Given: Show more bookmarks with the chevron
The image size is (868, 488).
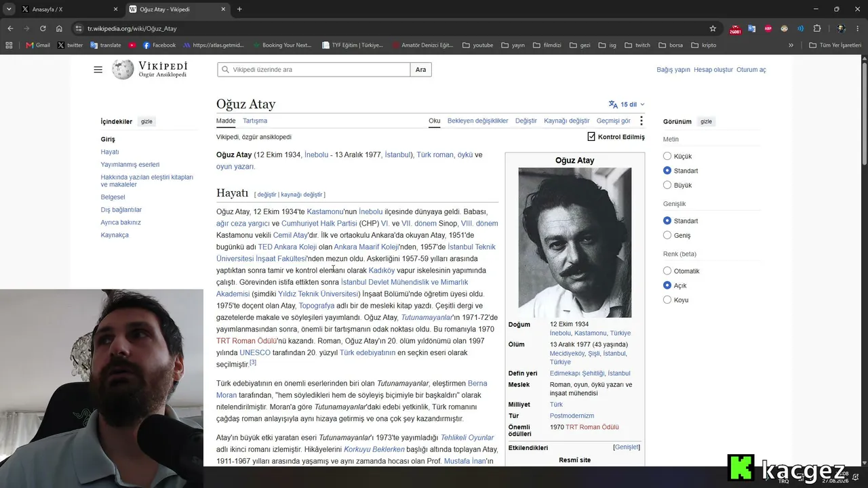Looking at the screenshot, I should [x=791, y=45].
